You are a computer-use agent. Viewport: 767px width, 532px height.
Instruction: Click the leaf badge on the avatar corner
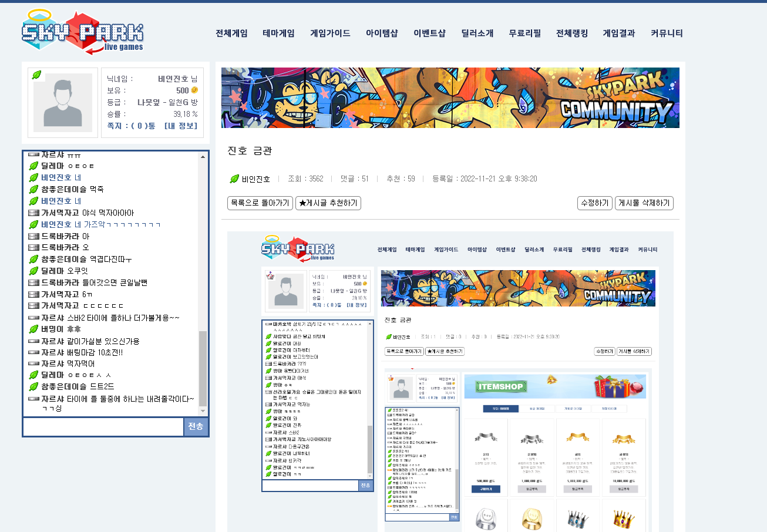[36, 75]
